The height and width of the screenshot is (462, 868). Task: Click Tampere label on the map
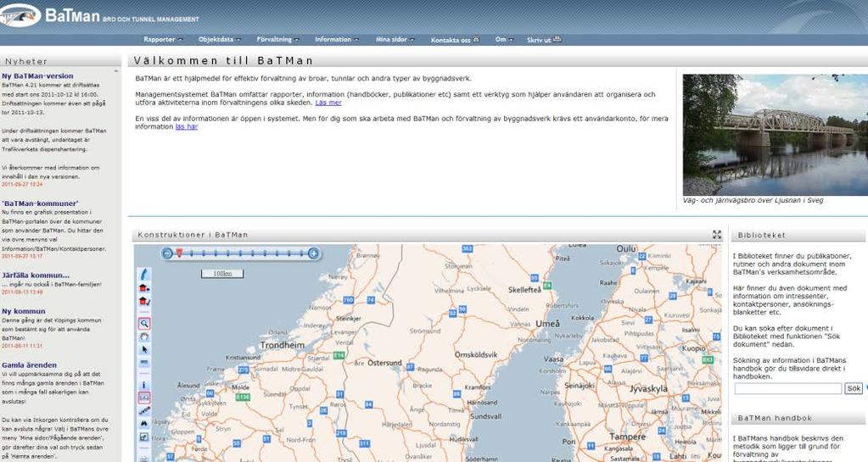(628, 437)
